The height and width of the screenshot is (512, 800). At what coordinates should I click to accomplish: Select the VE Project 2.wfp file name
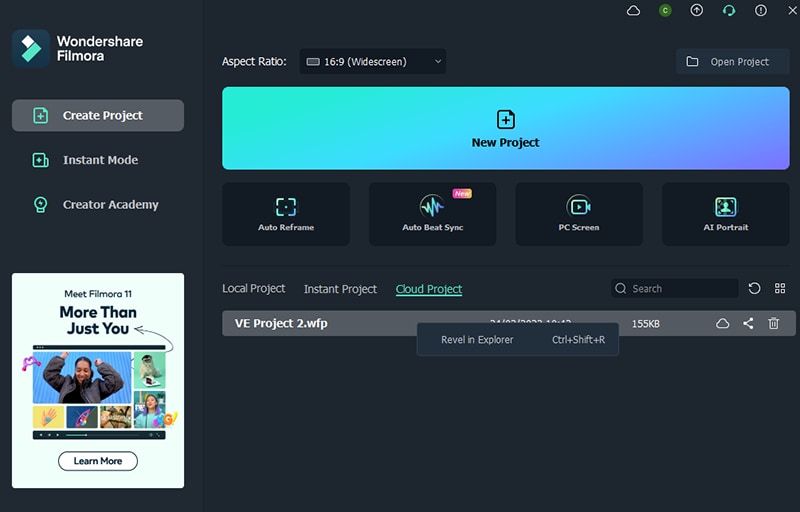coord(281,323)
